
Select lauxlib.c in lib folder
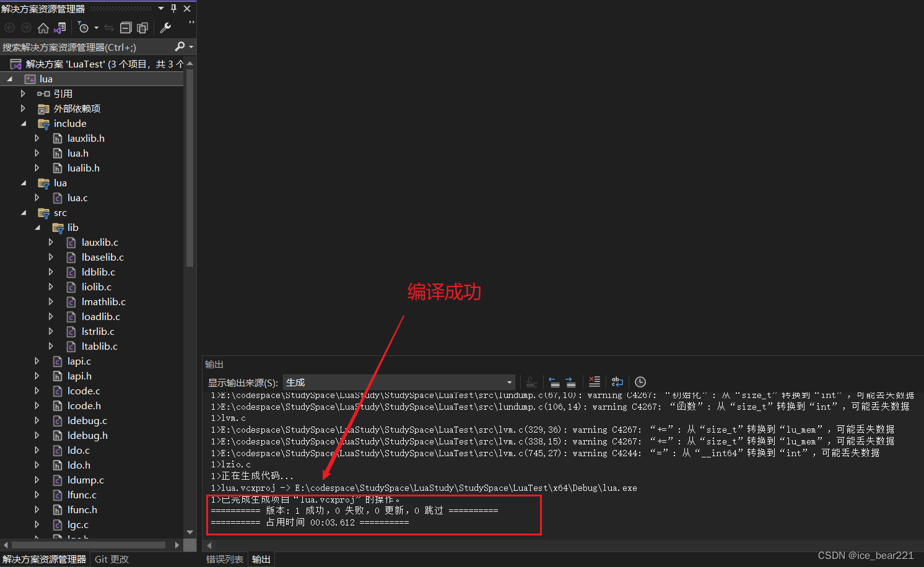coord(100,243)
